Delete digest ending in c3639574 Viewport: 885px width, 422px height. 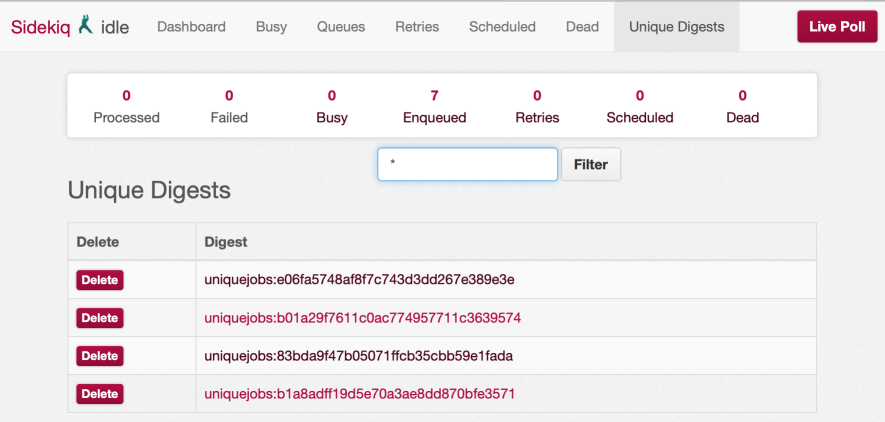(x=100, y=318)
